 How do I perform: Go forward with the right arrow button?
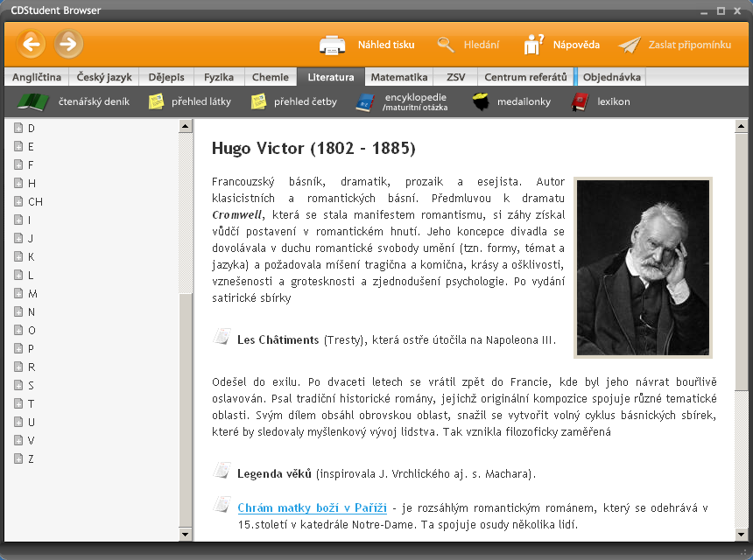click(x=68, y=44)
